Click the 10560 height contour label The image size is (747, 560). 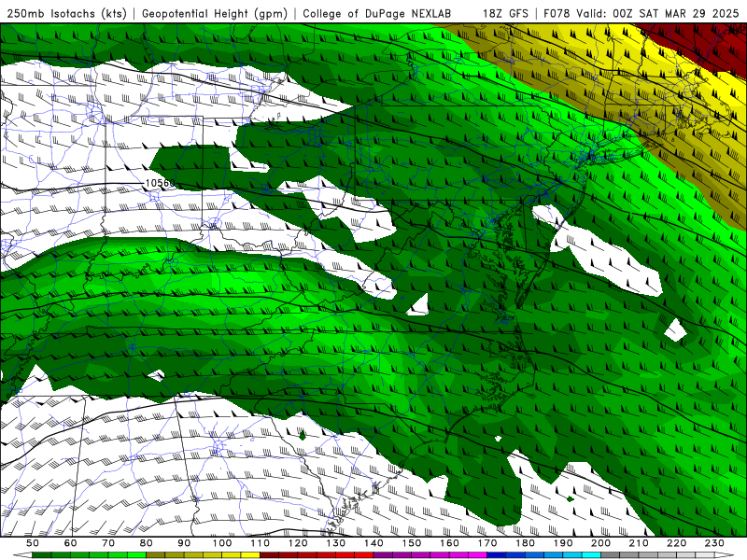(x=160, y=183)
